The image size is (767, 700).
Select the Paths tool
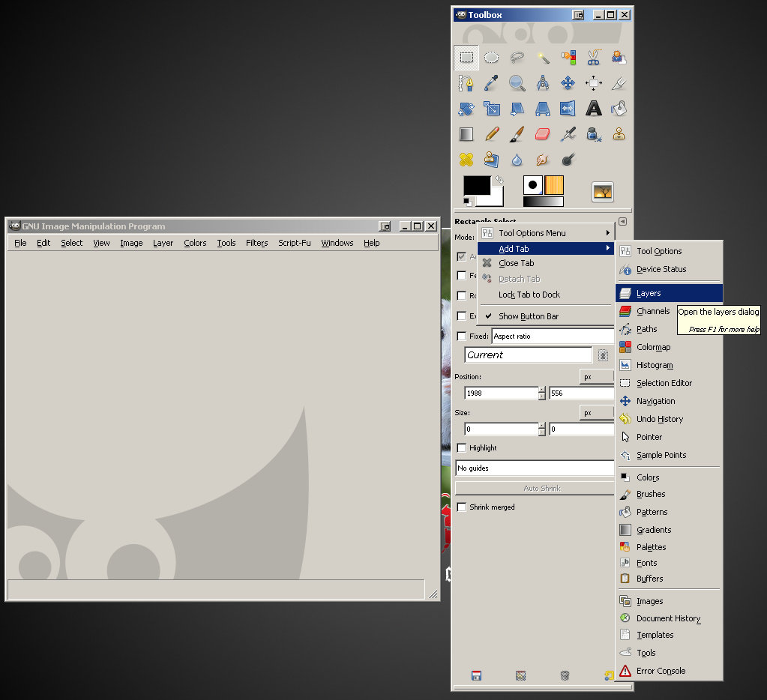[466, 83]
